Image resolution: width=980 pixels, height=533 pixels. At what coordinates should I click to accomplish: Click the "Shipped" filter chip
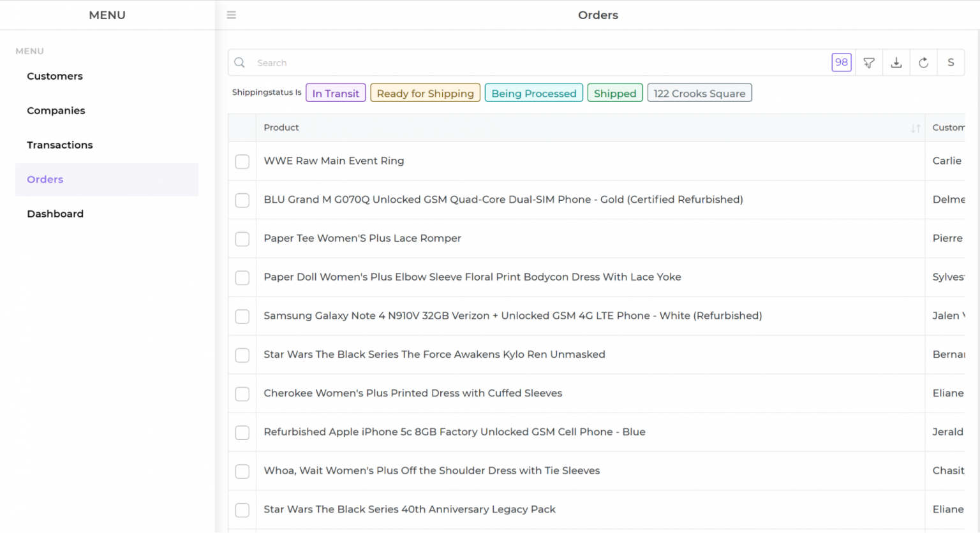(x=614, y=92)
